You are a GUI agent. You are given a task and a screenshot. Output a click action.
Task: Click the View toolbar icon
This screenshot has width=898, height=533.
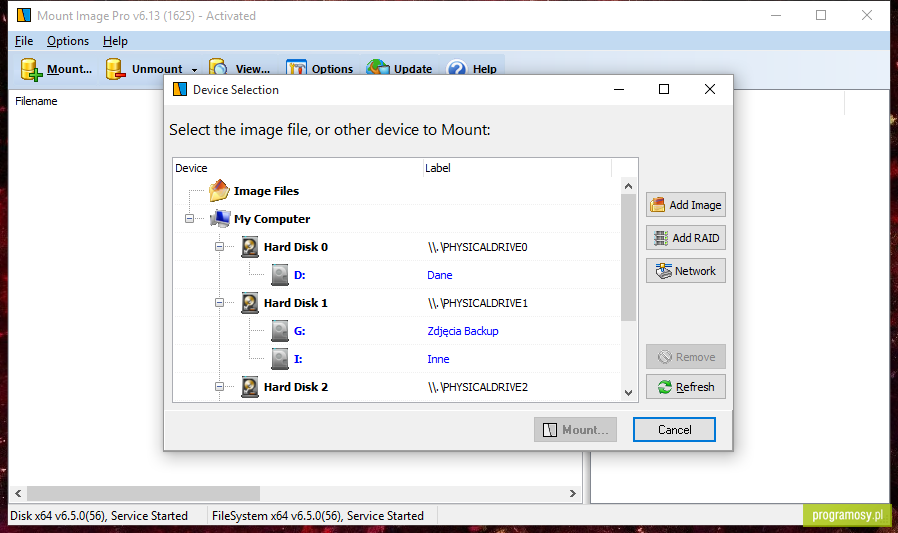pyautogui.click(x=218, y=68)
